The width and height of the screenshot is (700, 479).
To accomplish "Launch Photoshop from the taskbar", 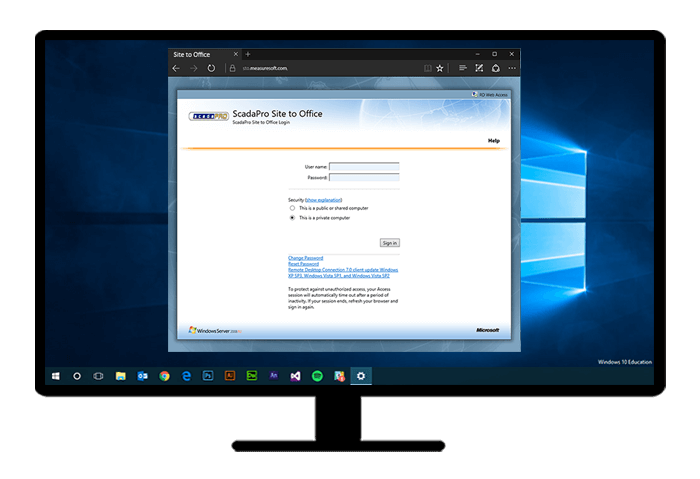I will [208, 376].
